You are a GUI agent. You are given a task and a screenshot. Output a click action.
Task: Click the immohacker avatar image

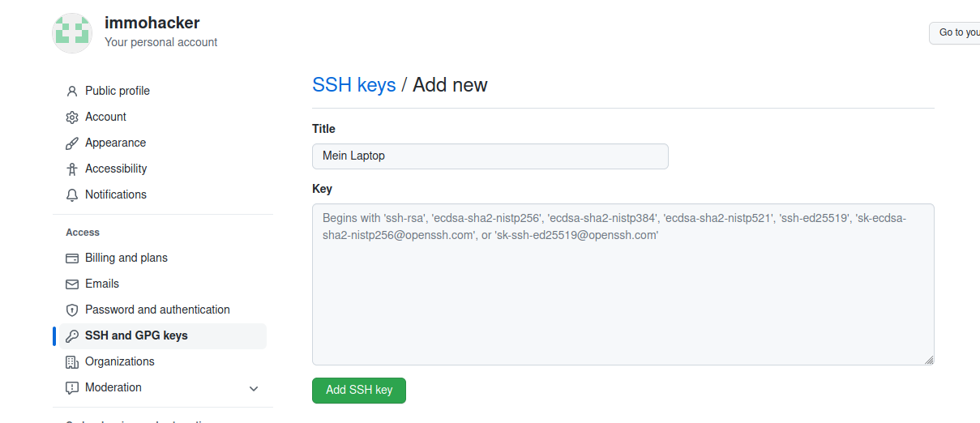coord(72,32)
